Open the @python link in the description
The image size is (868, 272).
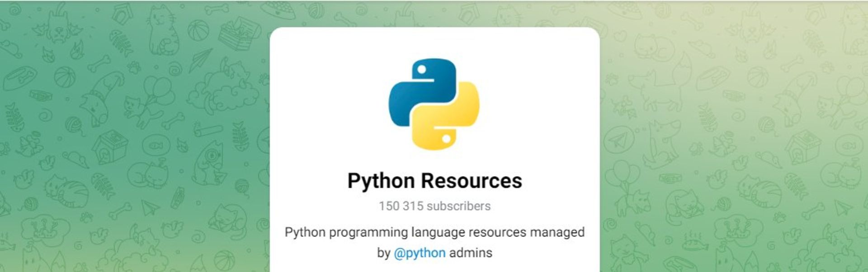420,253
